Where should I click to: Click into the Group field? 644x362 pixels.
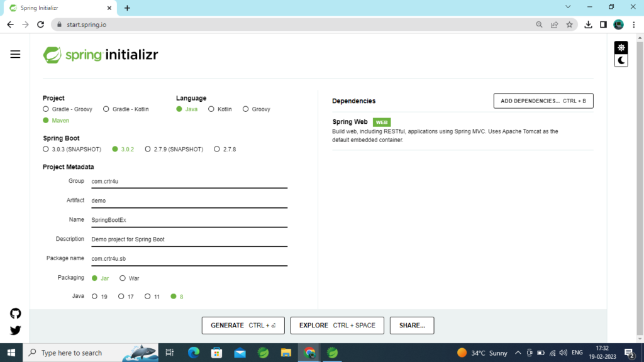point(189,182)
